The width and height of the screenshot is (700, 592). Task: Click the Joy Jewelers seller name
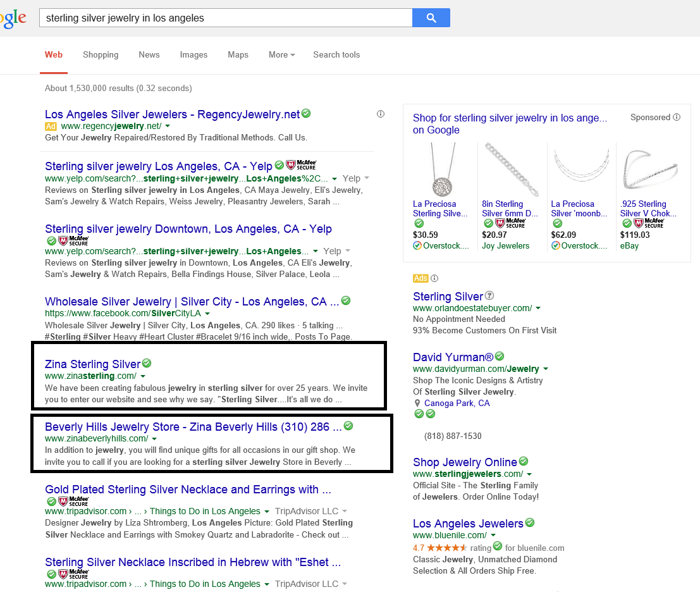pyautogui.click(x=505, y=245)
